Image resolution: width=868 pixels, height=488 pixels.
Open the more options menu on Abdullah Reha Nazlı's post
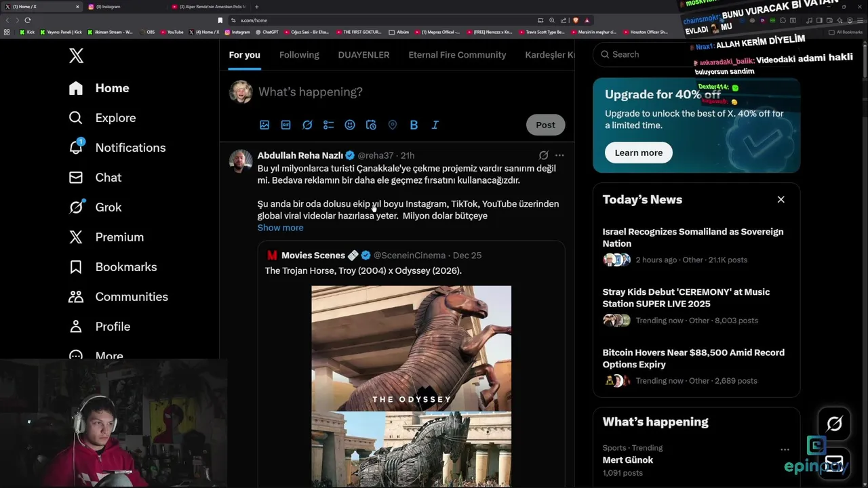tap(559, 155)
